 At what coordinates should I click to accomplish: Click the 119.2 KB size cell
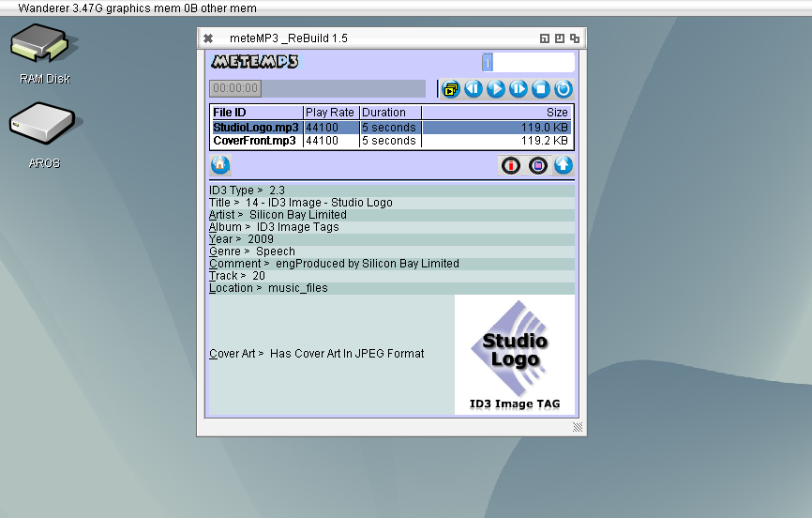tap(544, 141)
